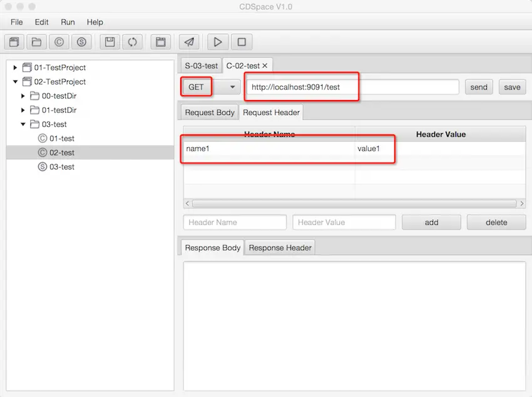Click the refresh arrows toolbar icon
The height and width of the screenshot is (397, 532).
pos(132,42)
